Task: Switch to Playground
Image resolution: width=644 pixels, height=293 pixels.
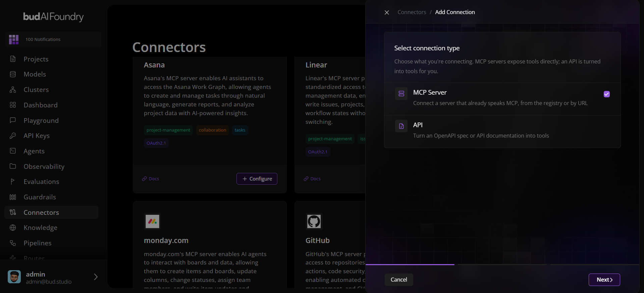Action: click(51, 120)
